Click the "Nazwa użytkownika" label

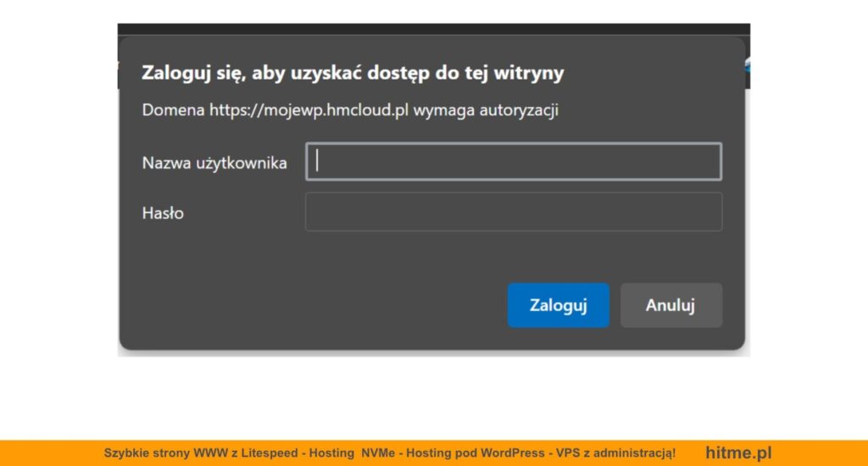[214, 163]
